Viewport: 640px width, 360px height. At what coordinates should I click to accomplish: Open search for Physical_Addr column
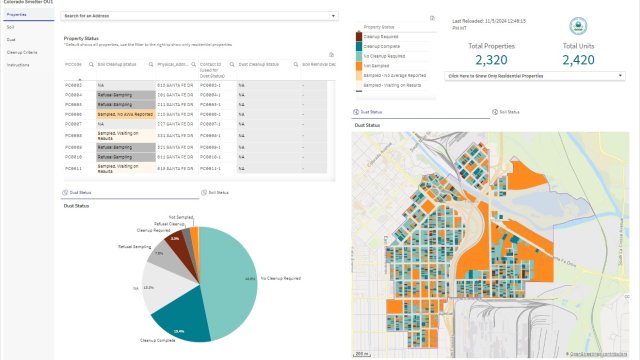tap(193, 64)
